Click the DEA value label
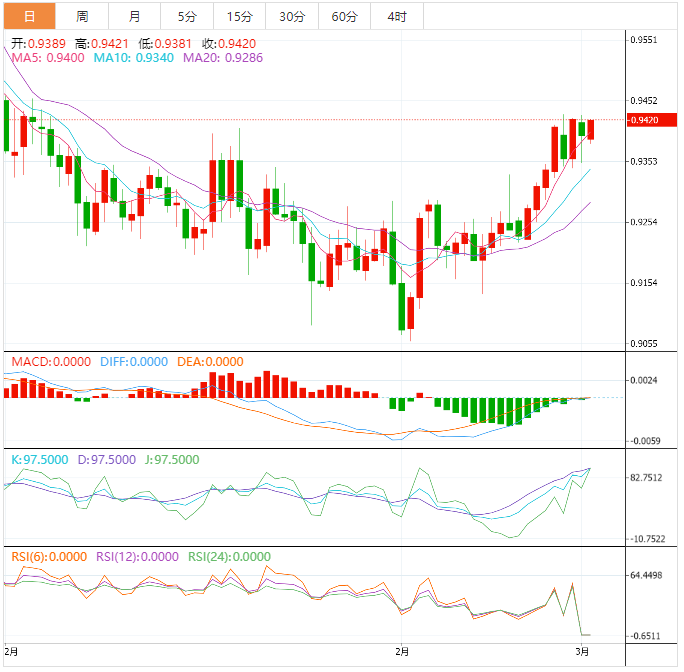This screenshot has height=672, width=684. coord(210,361)
